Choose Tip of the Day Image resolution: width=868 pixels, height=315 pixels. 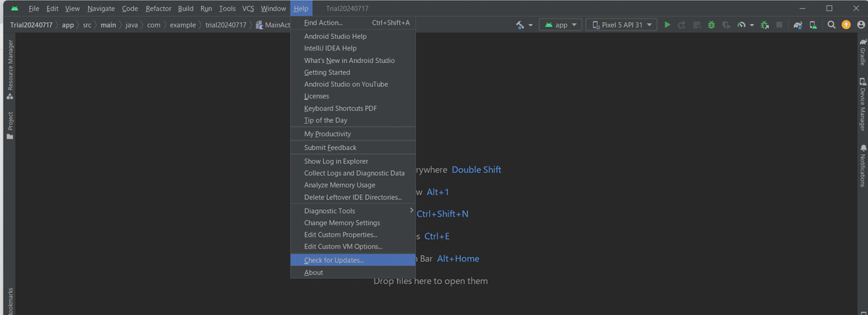point(353,120)
